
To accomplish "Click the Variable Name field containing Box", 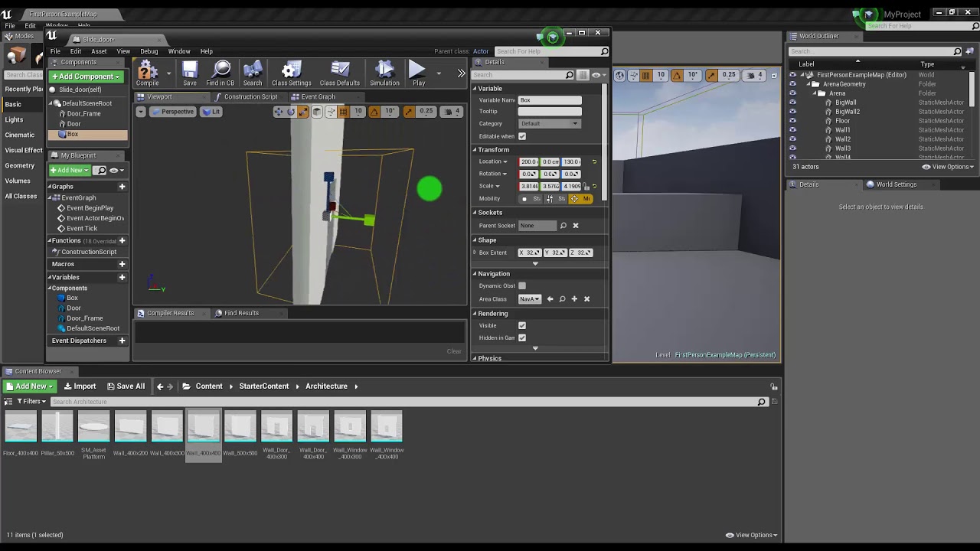I will (550, 100).
